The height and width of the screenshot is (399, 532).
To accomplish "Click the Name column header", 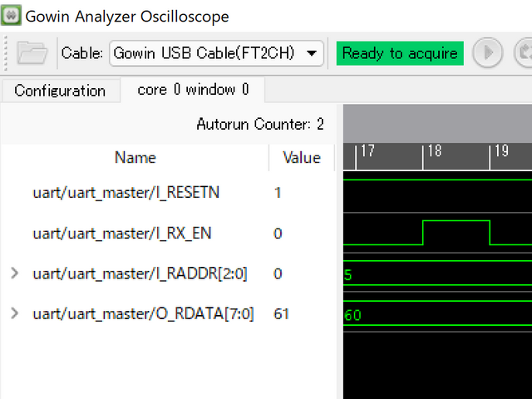I will tap(135, 157).
